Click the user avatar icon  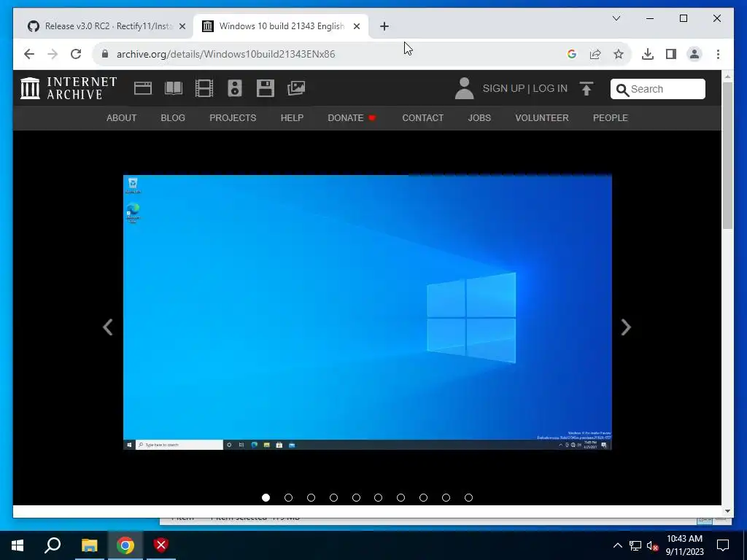coord(464,88)
